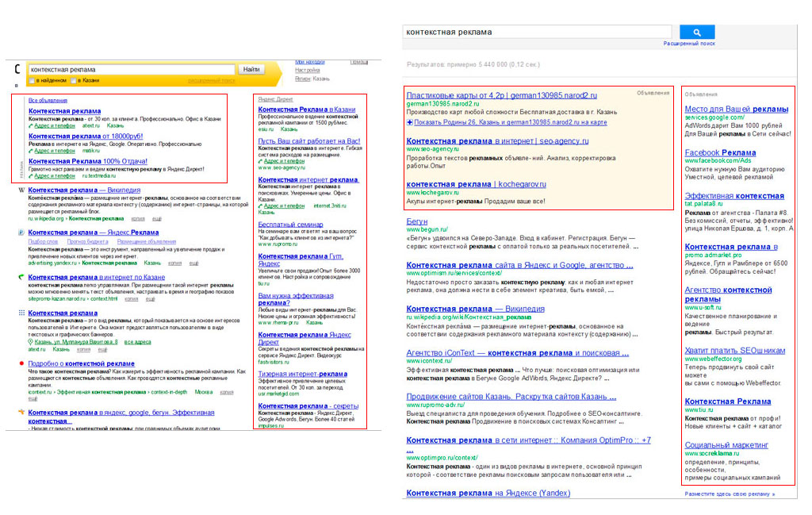Click the Yandex logo left of search box
Image resolution: width=812 pixels, height=515 pixels.
17,70
